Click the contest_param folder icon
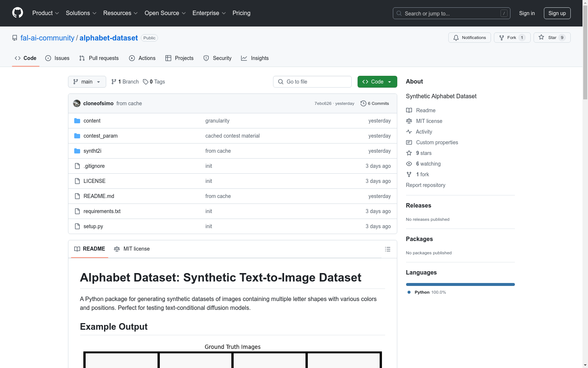 point(77,136)
